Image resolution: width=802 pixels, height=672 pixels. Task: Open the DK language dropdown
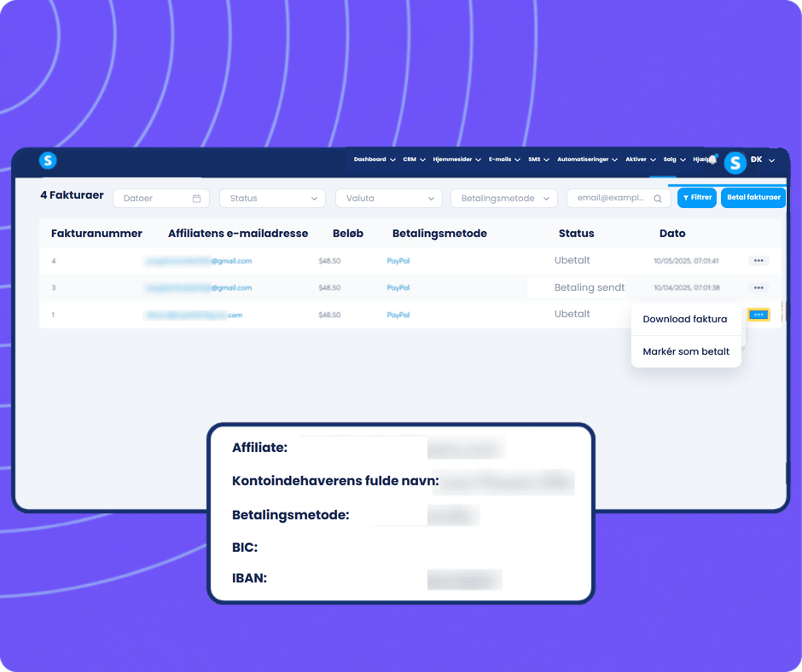click(763, 159)
